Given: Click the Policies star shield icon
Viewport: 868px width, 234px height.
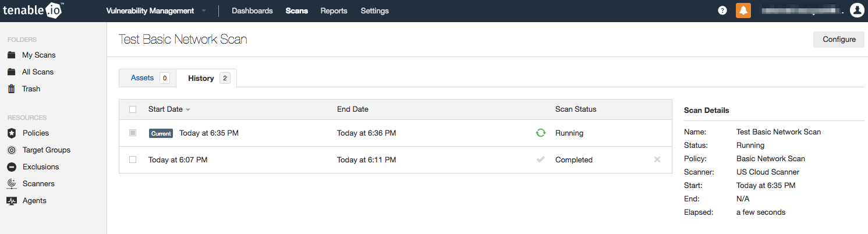Looking at the screenshot, I should 11,133.
